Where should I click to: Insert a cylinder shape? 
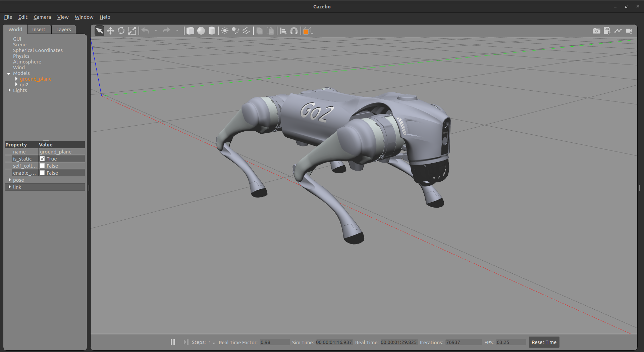tap(212, 31)
